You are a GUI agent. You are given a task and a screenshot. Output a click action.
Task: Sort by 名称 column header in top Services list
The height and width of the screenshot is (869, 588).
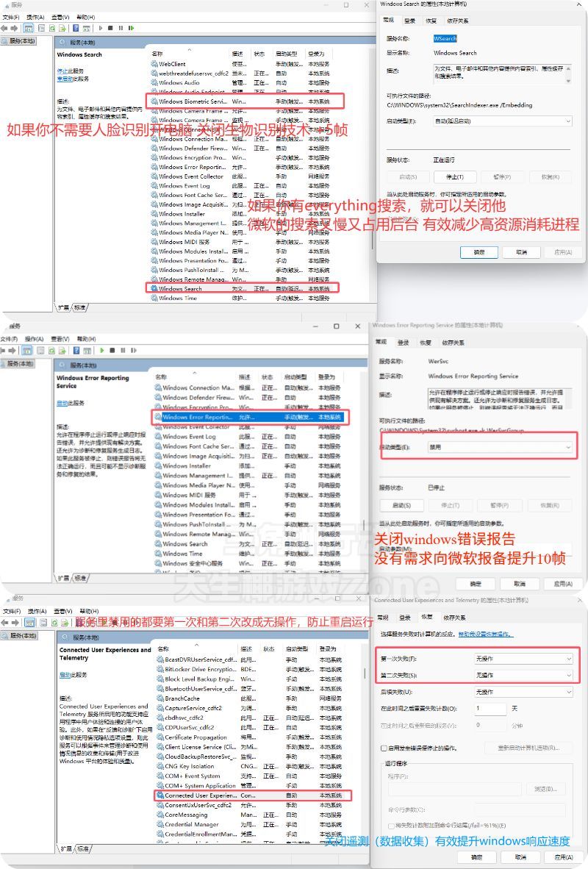(x=157, y=54)
